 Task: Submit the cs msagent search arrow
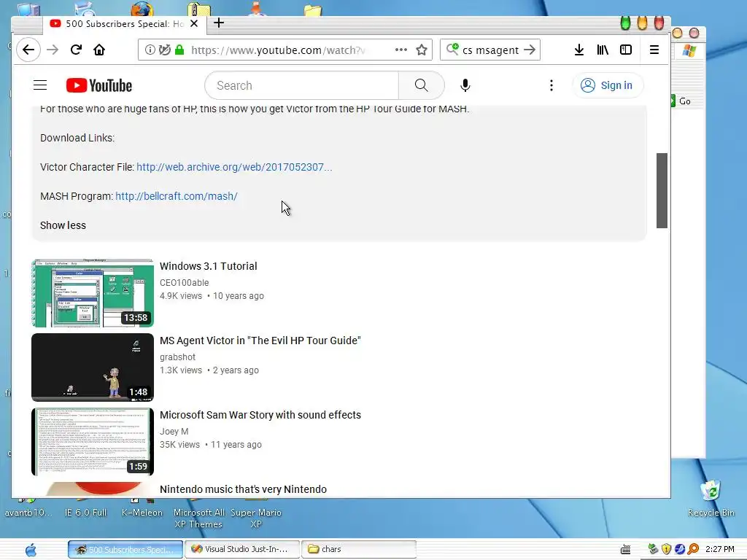click(x=530, y=50)
